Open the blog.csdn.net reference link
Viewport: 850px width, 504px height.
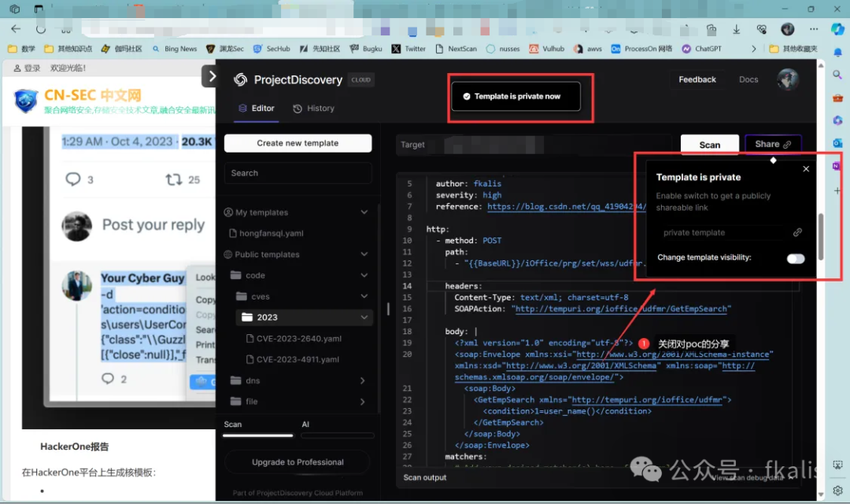567,206
